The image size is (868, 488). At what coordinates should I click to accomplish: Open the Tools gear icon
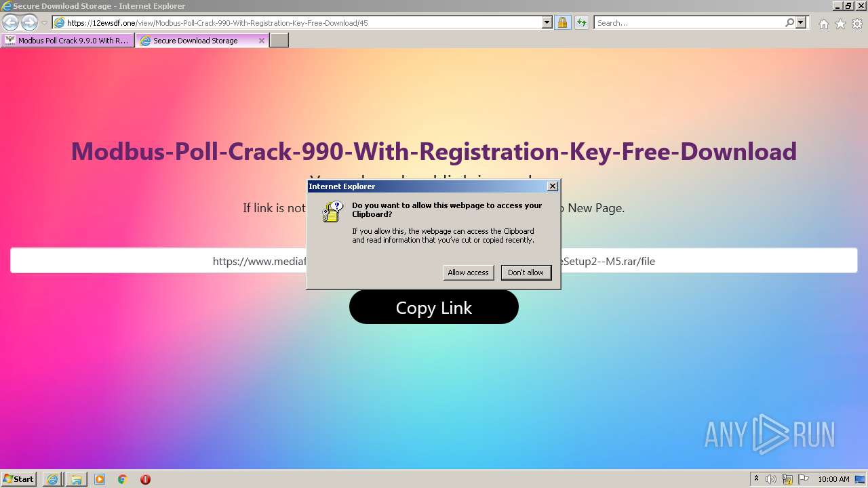pos(857,24)
